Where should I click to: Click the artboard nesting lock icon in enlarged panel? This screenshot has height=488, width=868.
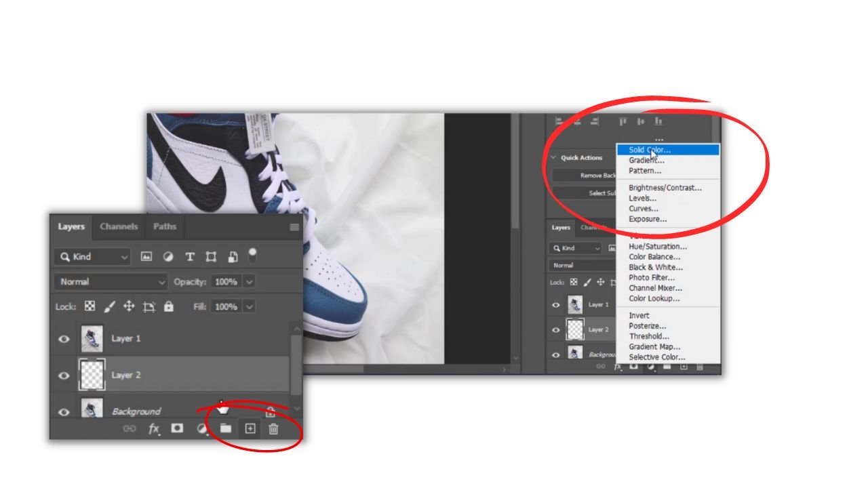[149, 306]
